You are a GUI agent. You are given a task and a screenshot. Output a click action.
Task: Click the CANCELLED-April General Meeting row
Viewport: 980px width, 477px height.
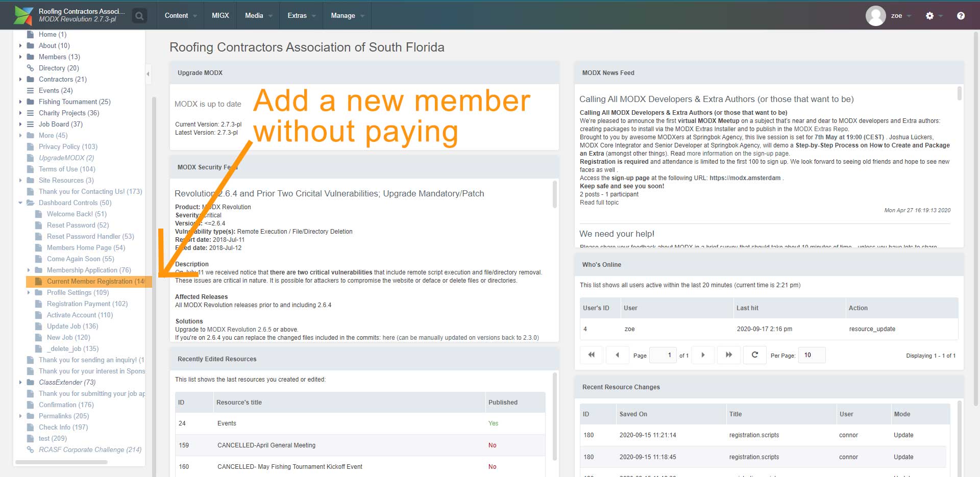360,445
